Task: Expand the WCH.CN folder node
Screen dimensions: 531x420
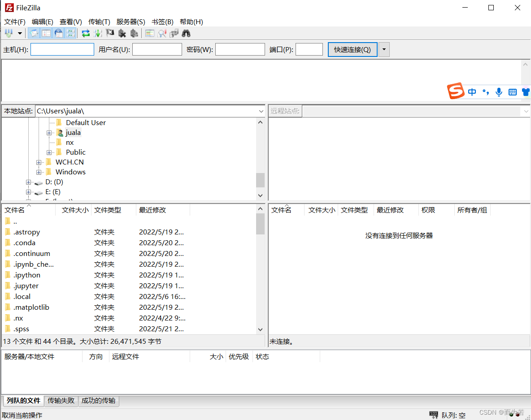Action: [x=39, y=162]
